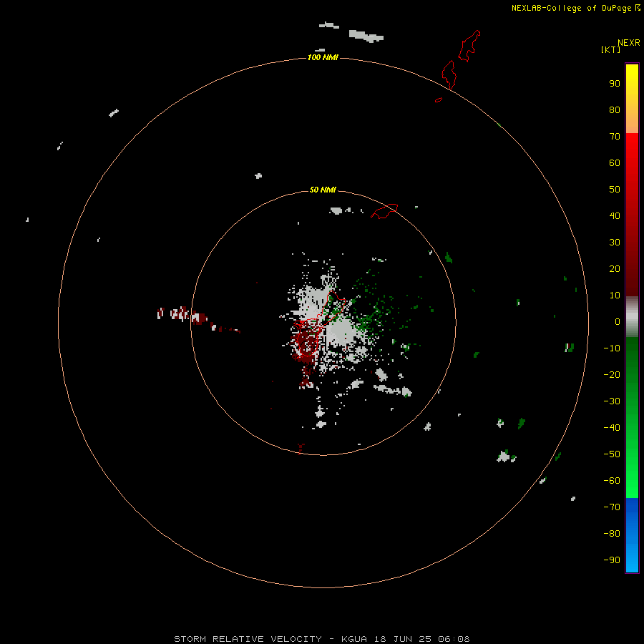Click the 100 NMI range ring label

click(x=323, y=57)
